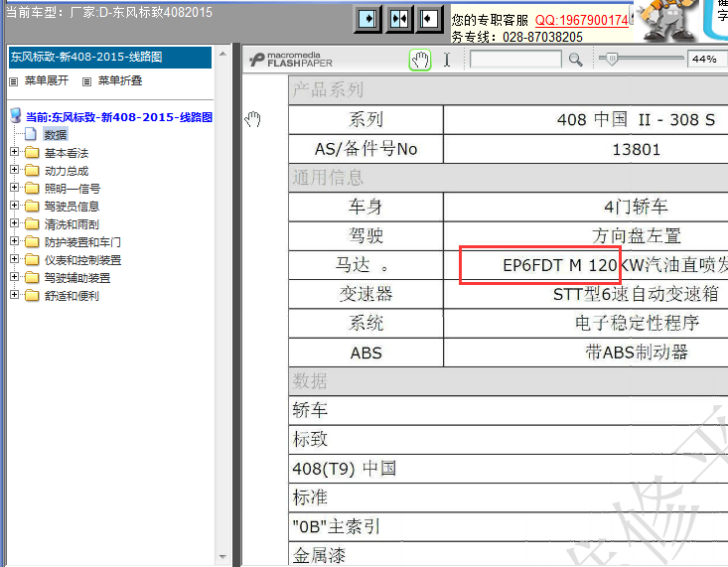Screen dimensions: 728x567
Task: Click the 数据 document icon
Action: click(x=31, y=134)
